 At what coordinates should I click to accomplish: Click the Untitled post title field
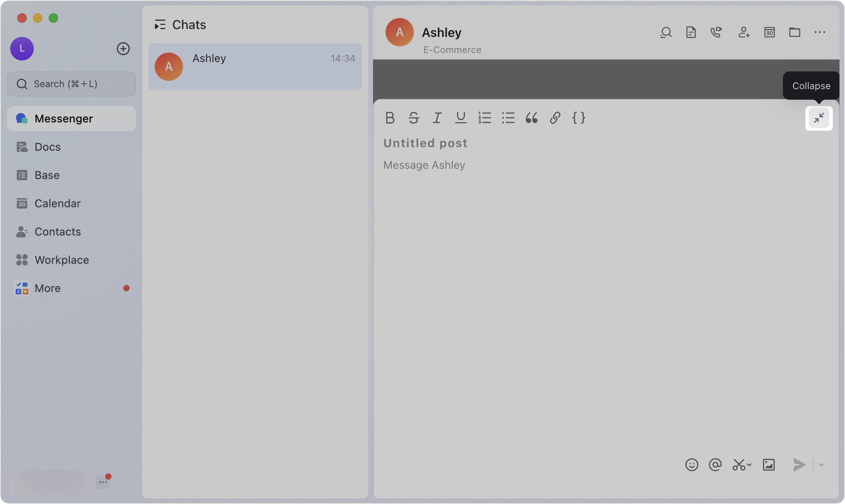(x=426, y=143)
